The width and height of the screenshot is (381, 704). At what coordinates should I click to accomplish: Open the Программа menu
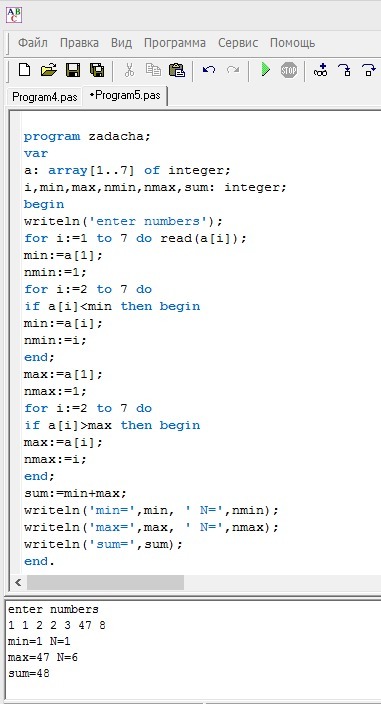click(175, 43)
